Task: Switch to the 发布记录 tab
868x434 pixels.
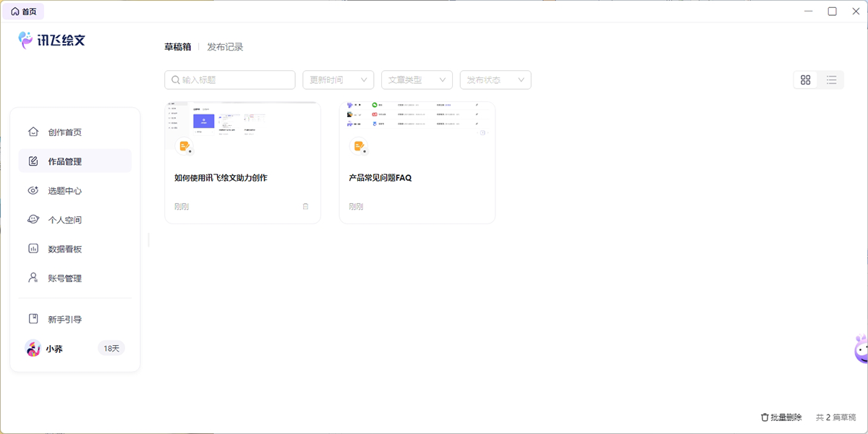Action: [x=225, y=47]
